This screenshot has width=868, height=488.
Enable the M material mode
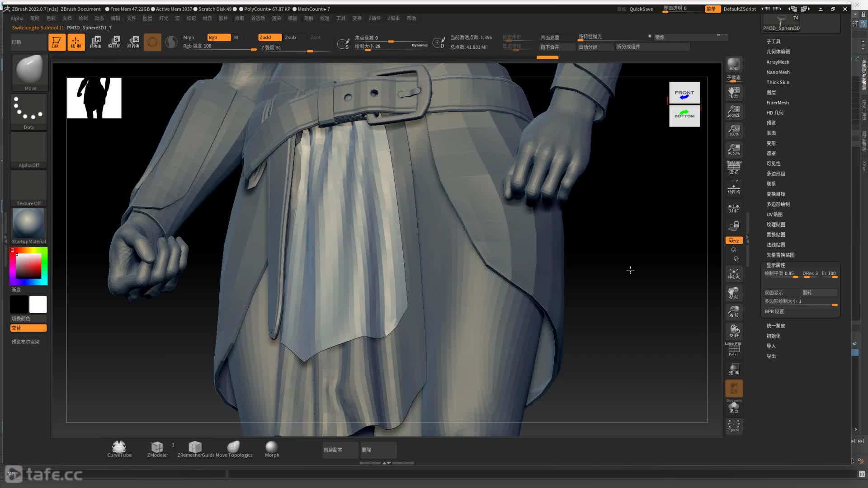(x=236, y=38)
